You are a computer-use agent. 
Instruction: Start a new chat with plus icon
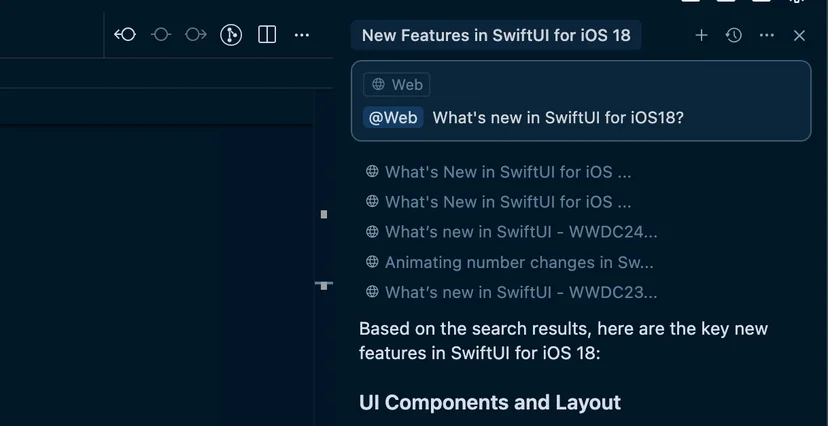pos(701,35)
